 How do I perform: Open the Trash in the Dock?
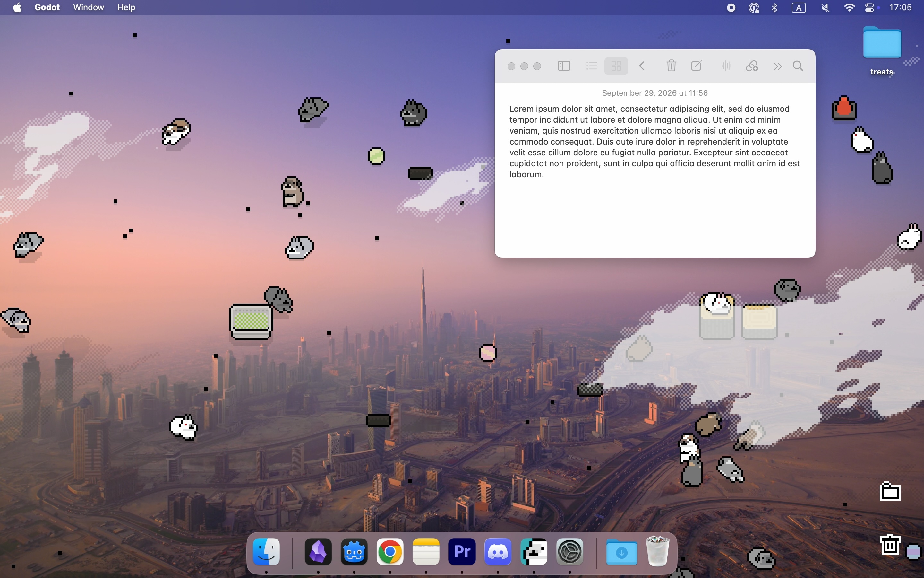[657, 551]
